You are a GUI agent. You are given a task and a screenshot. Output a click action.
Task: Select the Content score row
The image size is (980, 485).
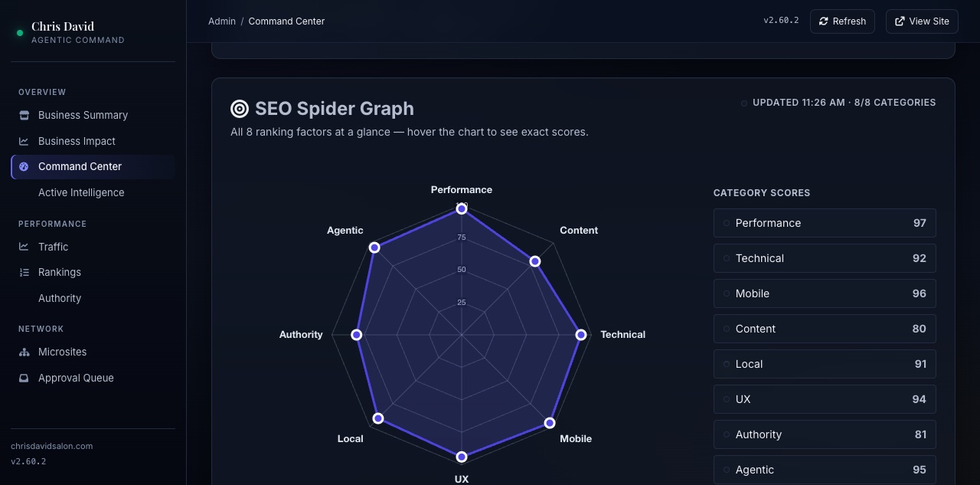pyautogui.click(x=825, y=329)
